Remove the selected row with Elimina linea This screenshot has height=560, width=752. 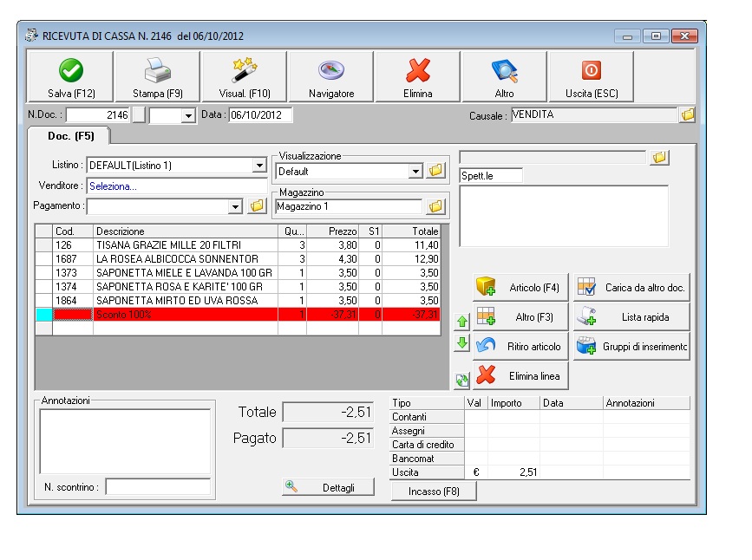pos(520,376)
